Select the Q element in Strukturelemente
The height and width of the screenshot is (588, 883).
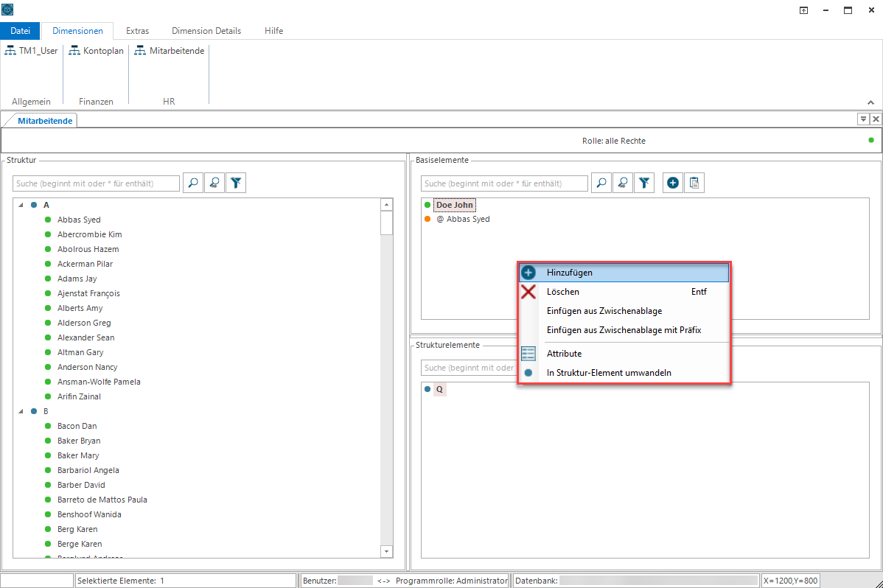[439, 389]
